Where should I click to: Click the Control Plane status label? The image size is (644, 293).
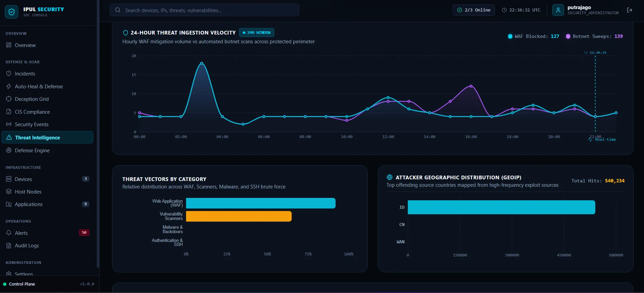point(22,284)
